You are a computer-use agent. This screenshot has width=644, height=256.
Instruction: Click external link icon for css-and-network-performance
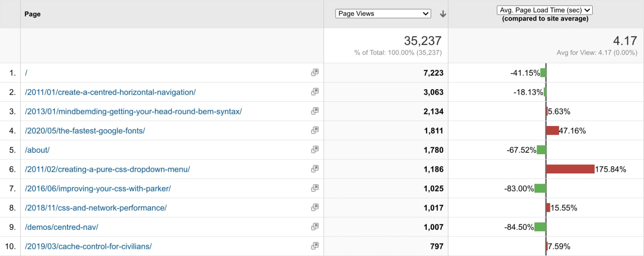pyautogui.click(x=314, y=208)
